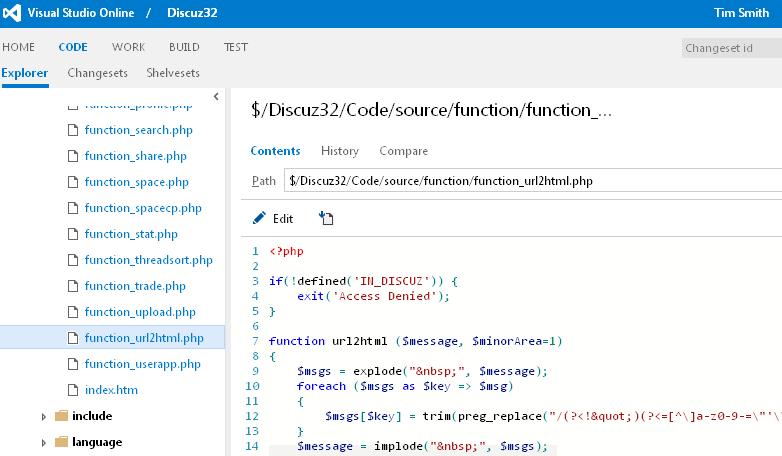The width and height of the screenshot is (782, 456).
Task: Click the '<?php' code on line 1
Action: (x=286, y=251)
